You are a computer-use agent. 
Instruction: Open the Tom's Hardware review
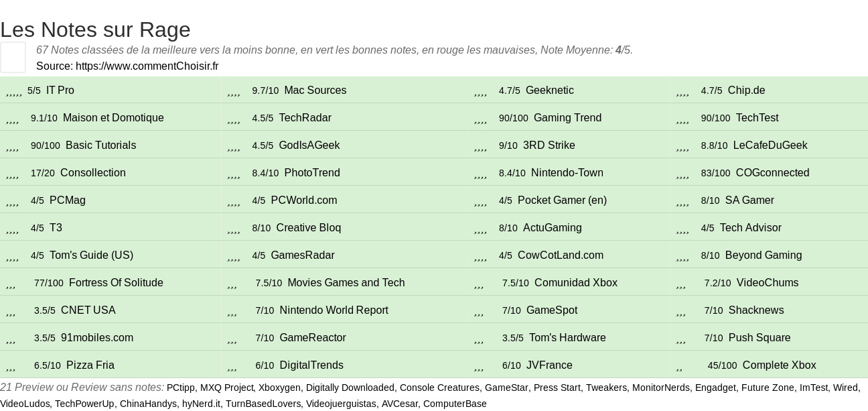click(567, 338)
